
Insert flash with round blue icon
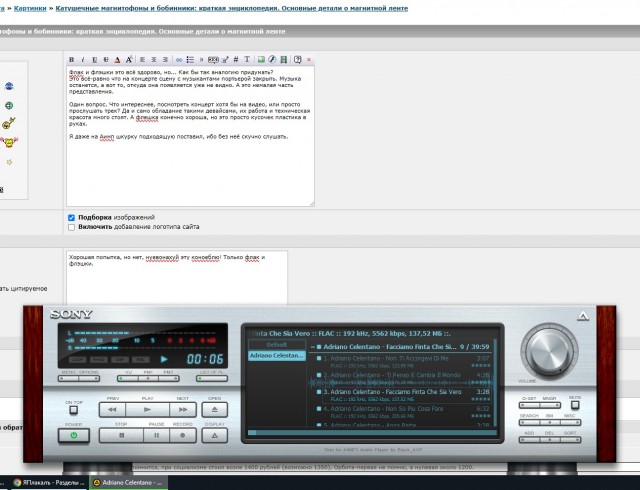(272, 60)
